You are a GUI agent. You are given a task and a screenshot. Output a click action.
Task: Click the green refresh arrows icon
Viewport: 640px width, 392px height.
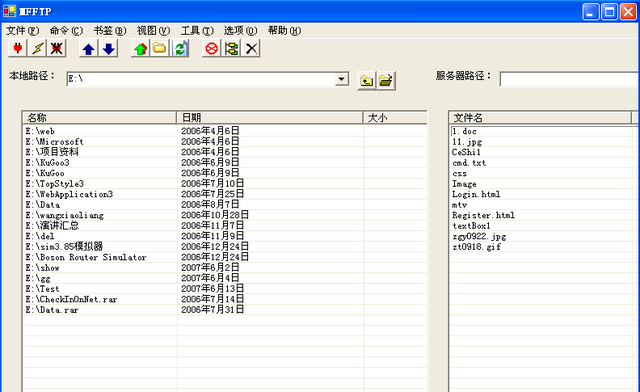click(x=180, y=49)
